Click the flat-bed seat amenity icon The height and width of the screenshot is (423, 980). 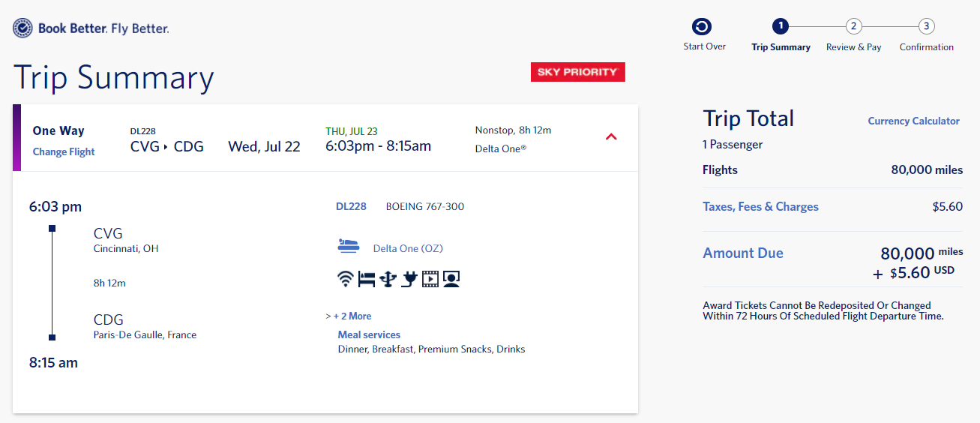point(366,279)
